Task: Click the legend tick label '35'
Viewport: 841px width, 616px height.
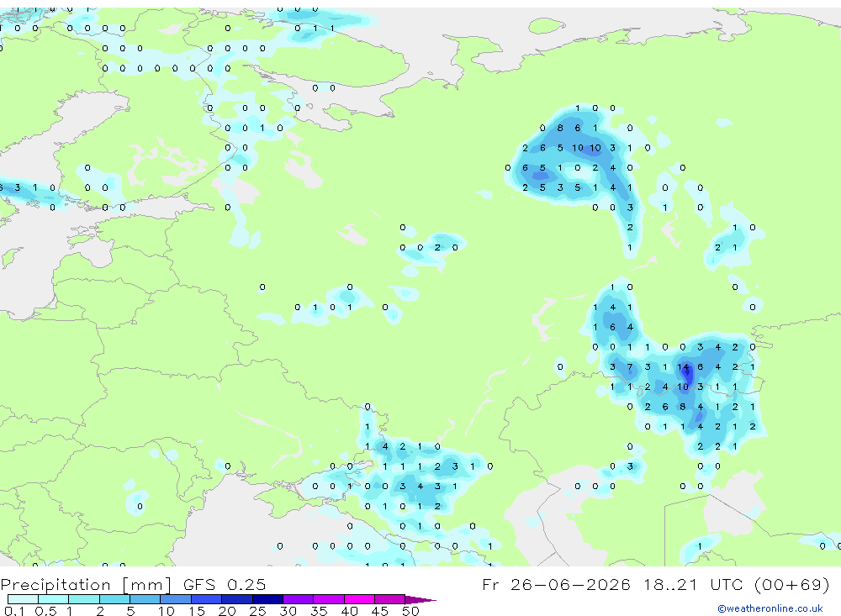Action: coord(319,611)
